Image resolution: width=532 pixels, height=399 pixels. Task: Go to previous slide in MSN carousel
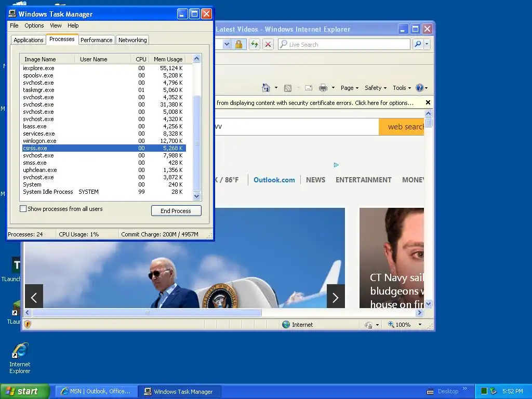point(34,297)
